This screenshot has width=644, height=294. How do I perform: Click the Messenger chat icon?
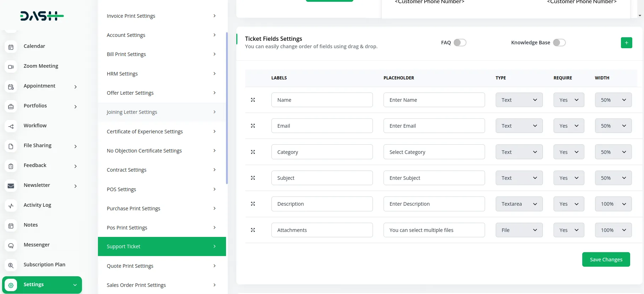[11, 245]
